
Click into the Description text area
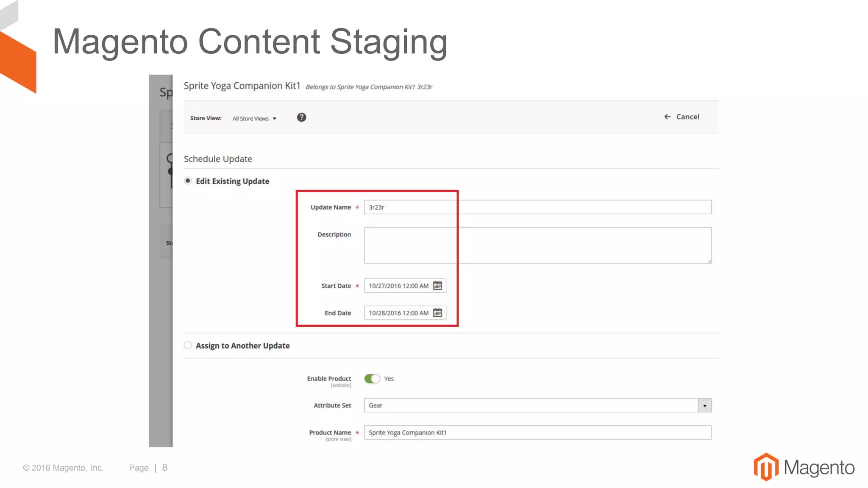tap(538, 246)
